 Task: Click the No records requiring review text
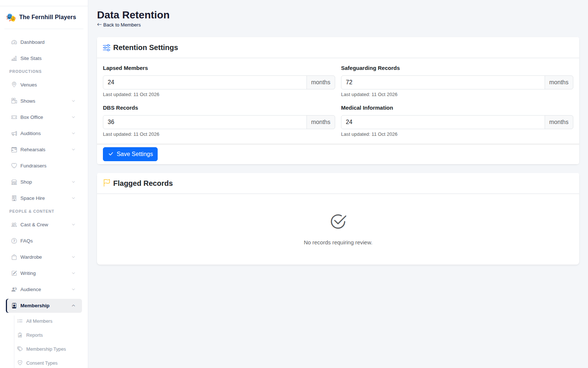[x=338, y=243]
